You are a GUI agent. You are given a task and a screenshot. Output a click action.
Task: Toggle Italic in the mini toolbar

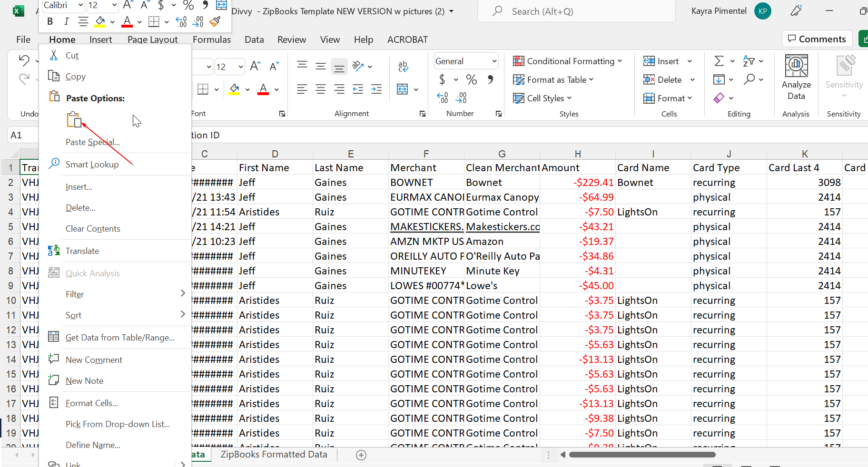[x=66, y=21]
